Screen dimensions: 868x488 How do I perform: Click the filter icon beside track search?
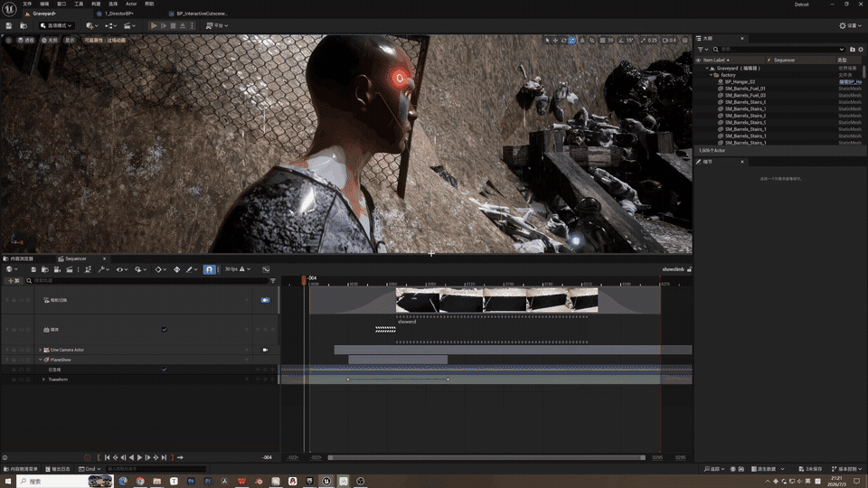pyautogui.click(x=273, y=280)
